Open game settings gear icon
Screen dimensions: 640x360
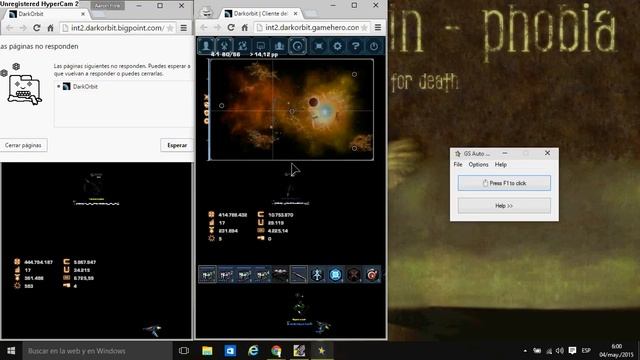tap(337, 46)
